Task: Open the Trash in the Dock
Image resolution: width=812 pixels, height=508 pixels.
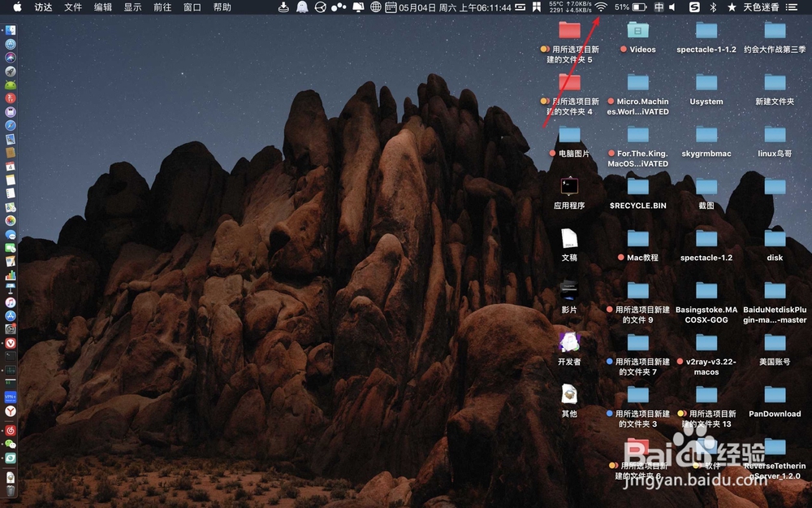Action: 11,490
